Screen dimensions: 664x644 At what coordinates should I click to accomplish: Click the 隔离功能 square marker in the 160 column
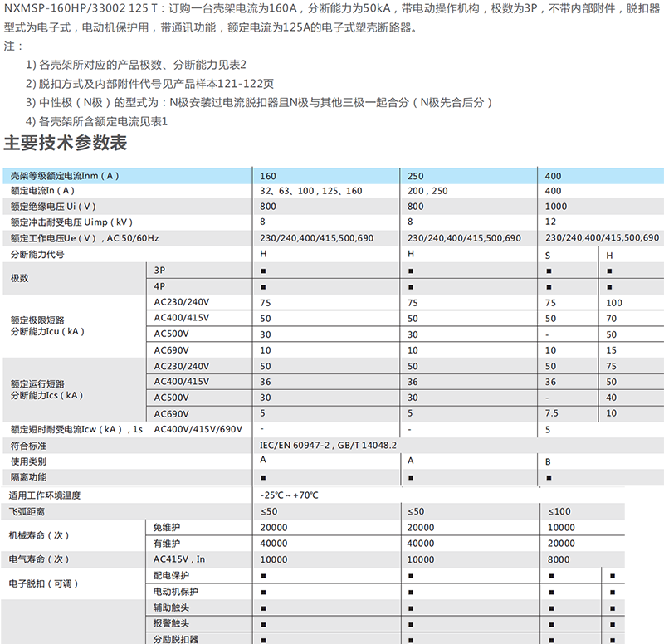coord(263,477)
